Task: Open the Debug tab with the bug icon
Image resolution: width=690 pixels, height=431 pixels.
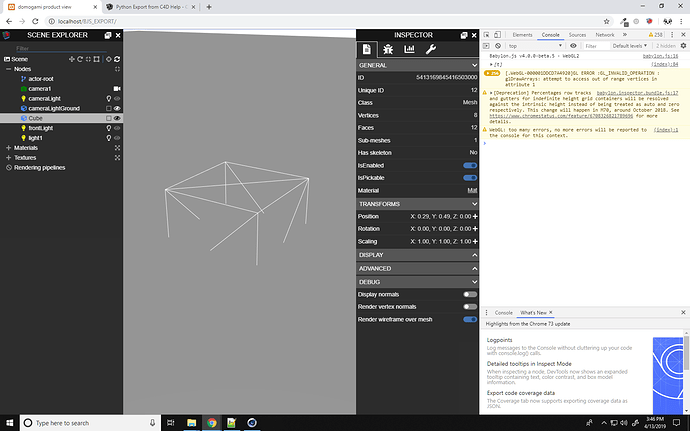Action: (x=388, y=49)
